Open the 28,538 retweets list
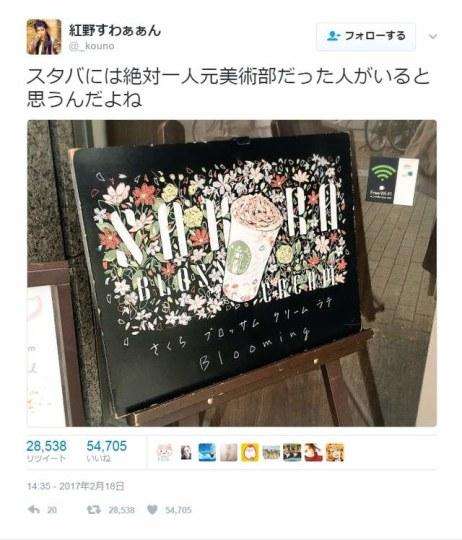The image size is (462, 540). click(46, 451)
